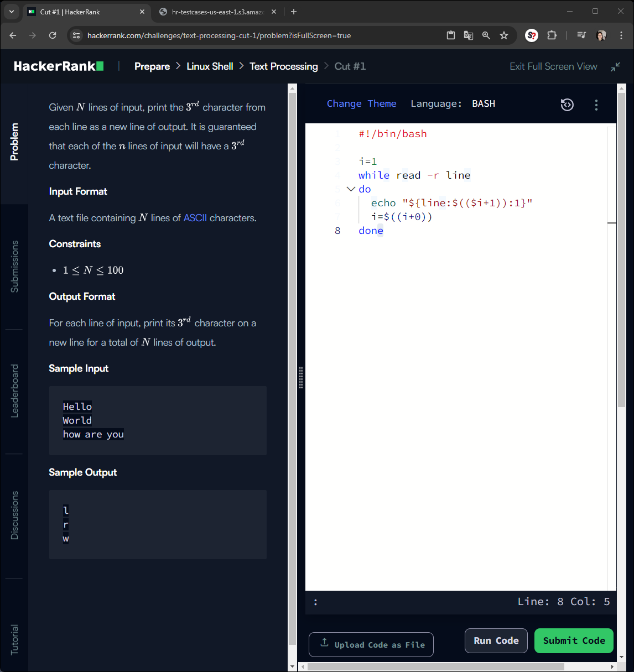
Task: Click the Line: 8 Col: 5 status
Action: (564, 602)
